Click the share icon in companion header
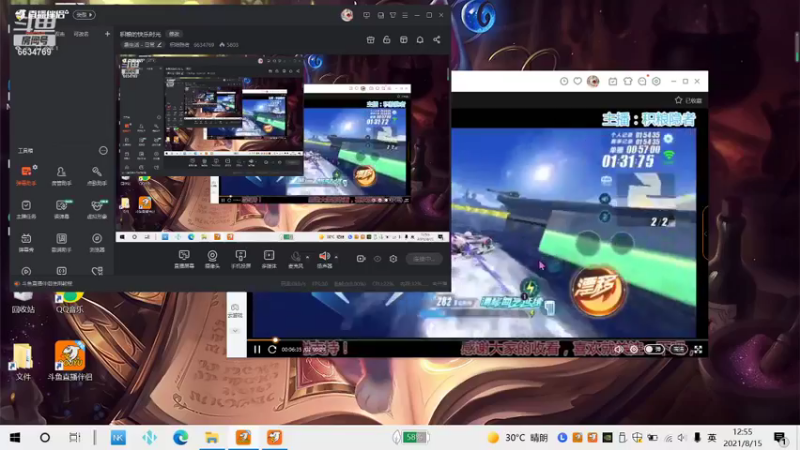 pos(437,40)
